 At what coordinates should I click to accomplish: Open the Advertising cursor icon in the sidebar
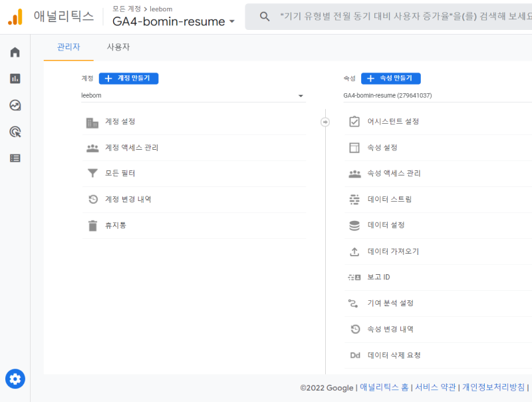15,132
